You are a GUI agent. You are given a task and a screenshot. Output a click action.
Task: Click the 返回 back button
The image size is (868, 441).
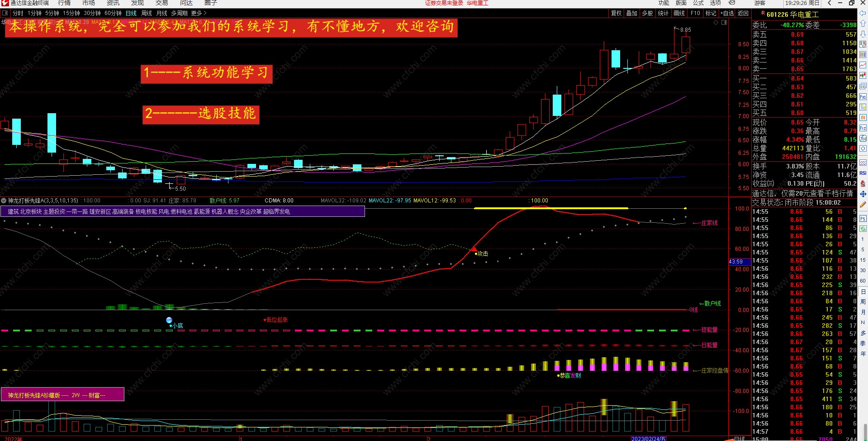click(743, 13)
